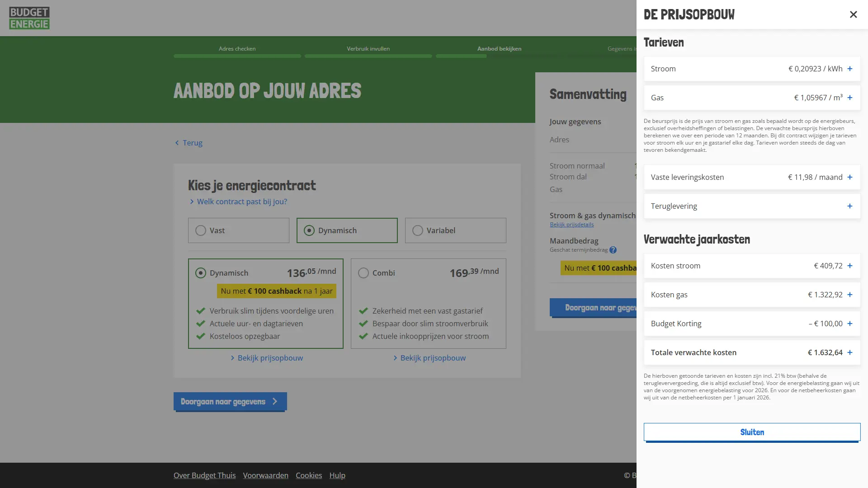Image resolution: width=868 pixels, height=488 pixels.
Task: Expand the Gas tariff row plus icon
Action: 850,98
